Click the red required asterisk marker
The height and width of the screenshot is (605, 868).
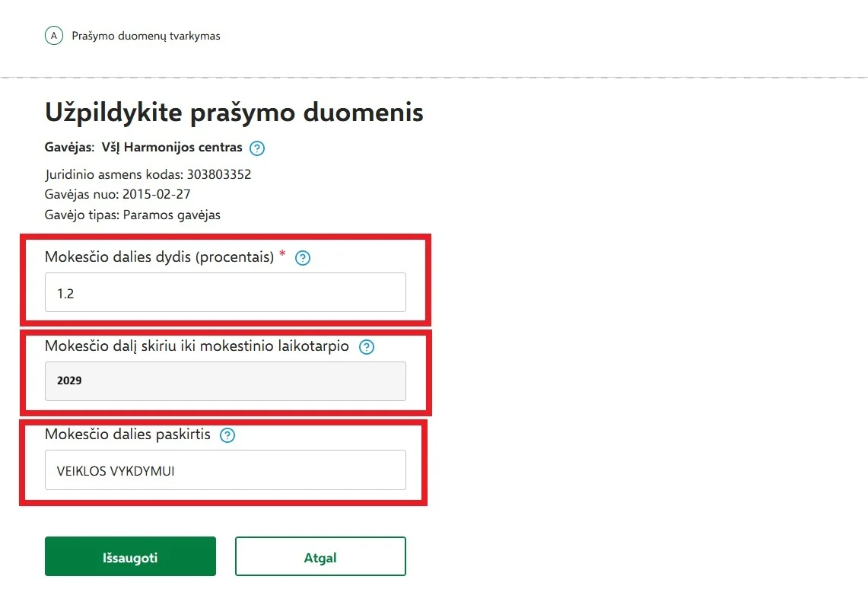click(x=282, y=253)
